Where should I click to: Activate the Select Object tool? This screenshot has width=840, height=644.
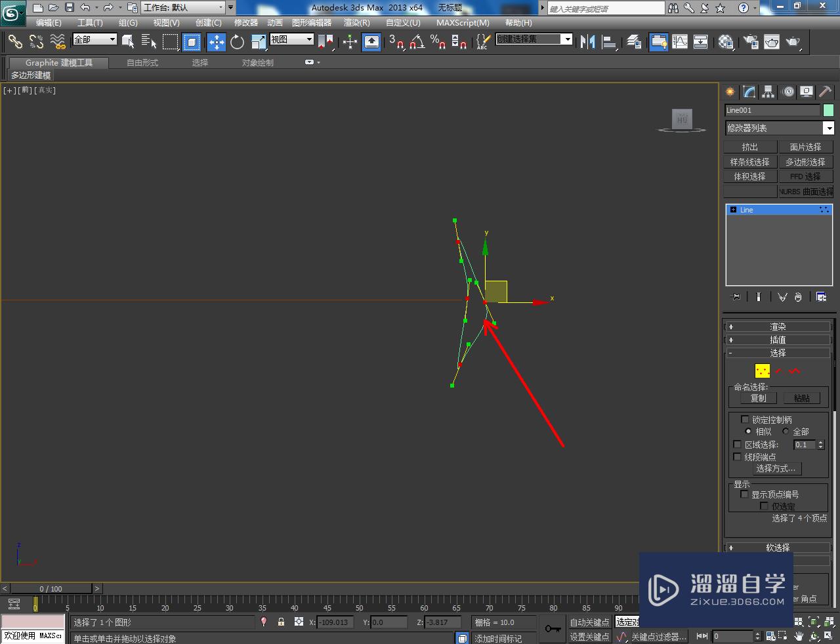128,42
